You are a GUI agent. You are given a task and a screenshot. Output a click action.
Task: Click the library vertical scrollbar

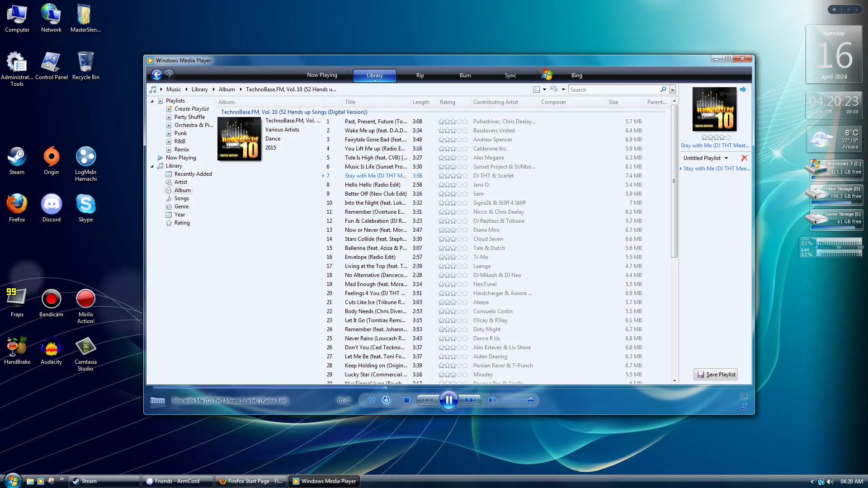point(674,182)
